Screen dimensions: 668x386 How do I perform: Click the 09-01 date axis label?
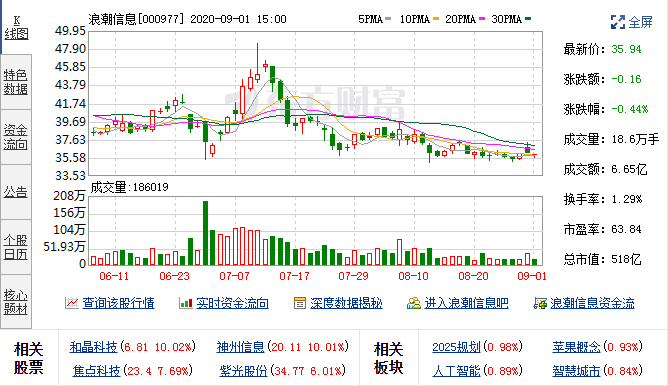point(532,276)
